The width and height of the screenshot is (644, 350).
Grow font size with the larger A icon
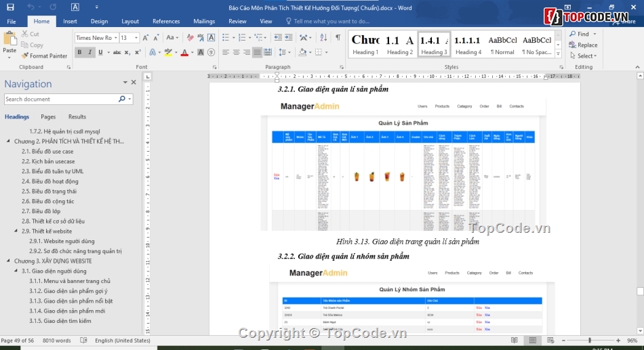[145, 38]
